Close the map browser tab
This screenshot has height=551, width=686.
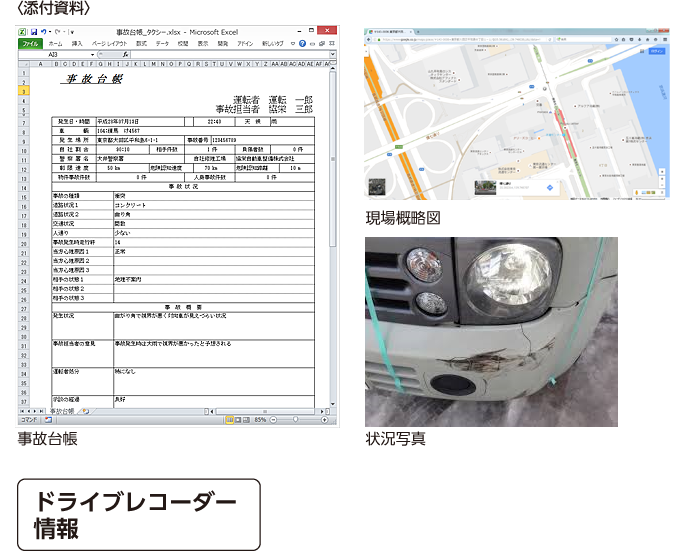[410, 32]
